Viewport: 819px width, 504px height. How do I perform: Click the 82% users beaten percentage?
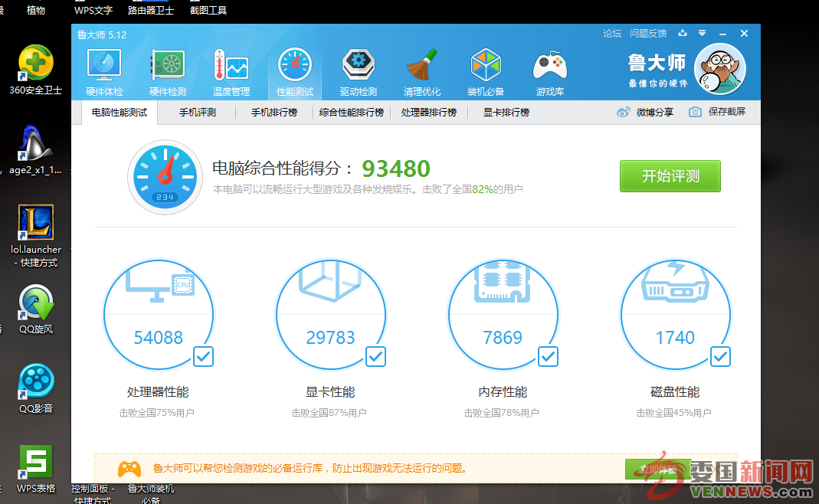[x=483, y=189]
